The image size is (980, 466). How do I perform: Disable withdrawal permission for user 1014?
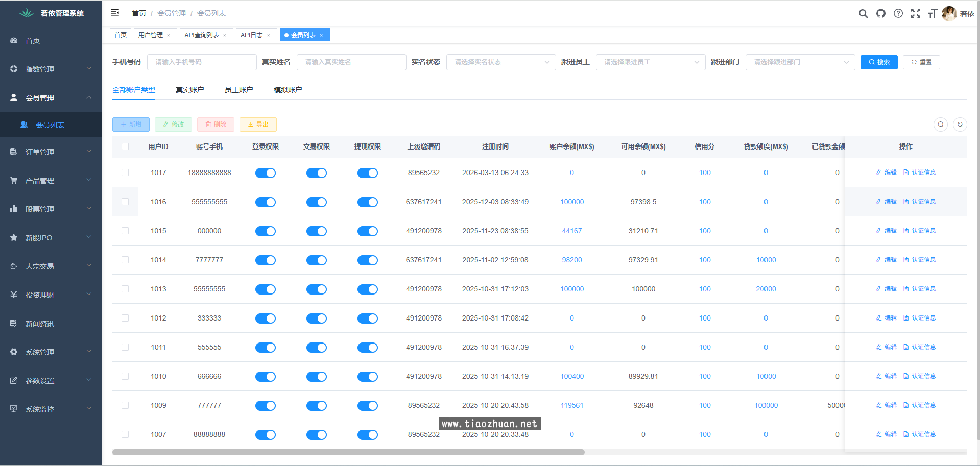[368, 260]
